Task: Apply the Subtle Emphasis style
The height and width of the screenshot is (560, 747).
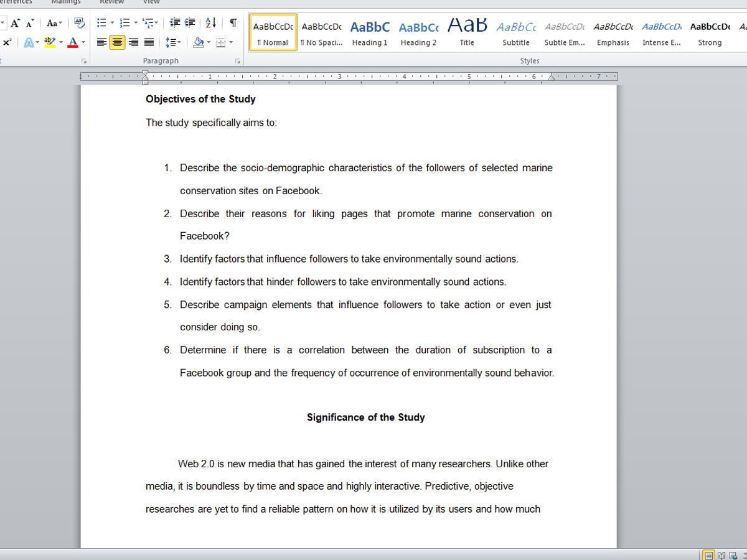Action: (565, 32)
